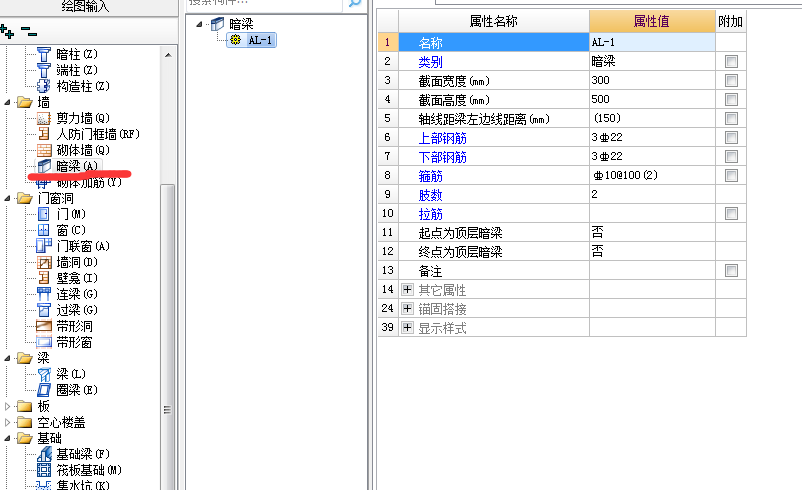Image resolution: width=802 pixels, height=490 pixels.
Task: Expand 其它属性 property group
Action: coord(407,289)
